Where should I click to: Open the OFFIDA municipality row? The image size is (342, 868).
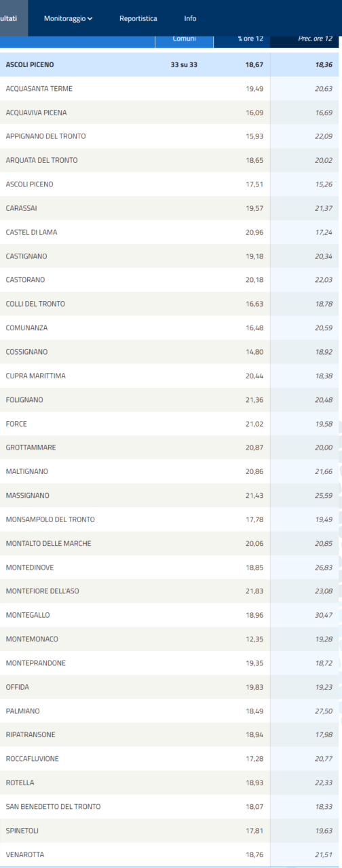click(x=171, y=687)
